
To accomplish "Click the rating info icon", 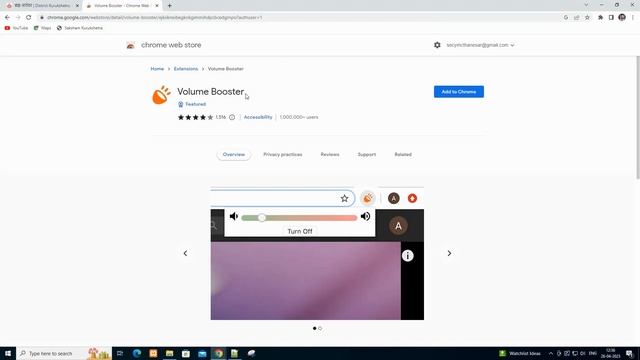I will [x=232, y=118].
